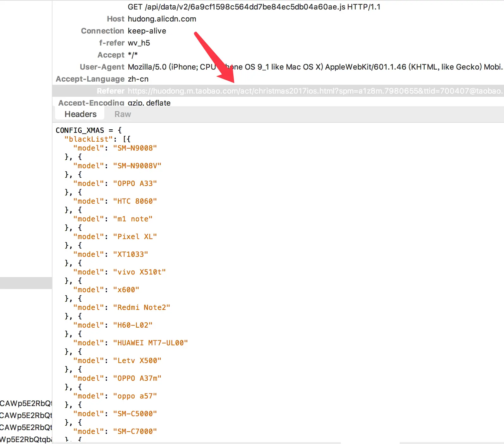This screenshot has width=504, height=444.
Task: Click the model value "SM-C7000"
Action: tap(135, 431)
